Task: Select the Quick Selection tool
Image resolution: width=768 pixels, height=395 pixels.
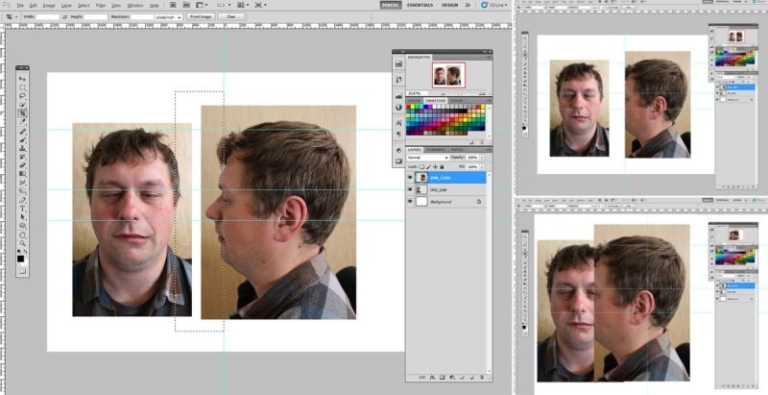Action: [x=22, y=104]
